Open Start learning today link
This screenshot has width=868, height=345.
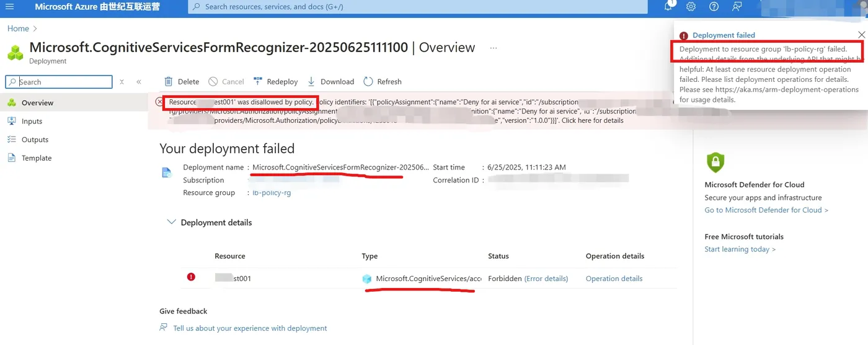click(x=740, y=249)
